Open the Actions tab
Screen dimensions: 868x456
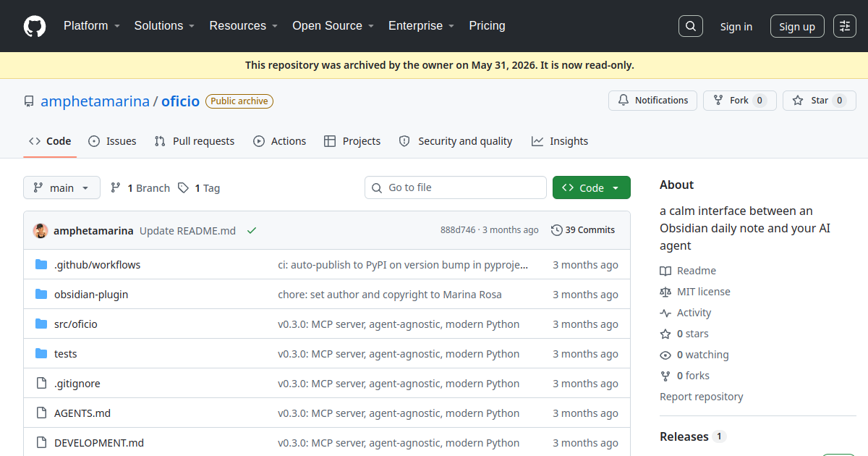(x=280, y=141)
